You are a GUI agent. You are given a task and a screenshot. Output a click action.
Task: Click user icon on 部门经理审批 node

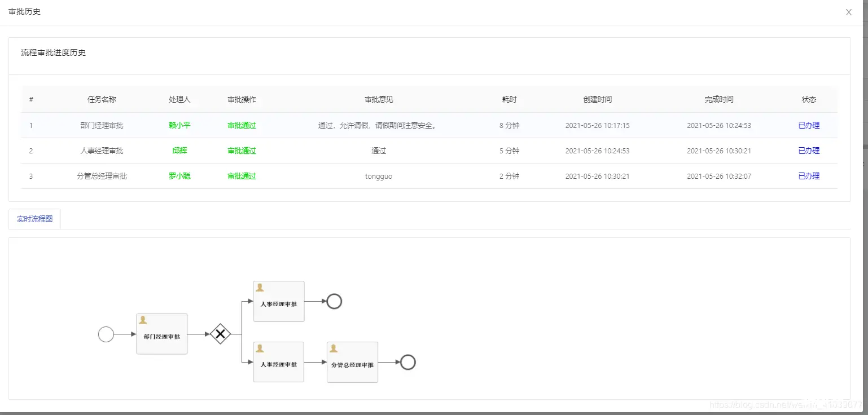click(143, 320)
